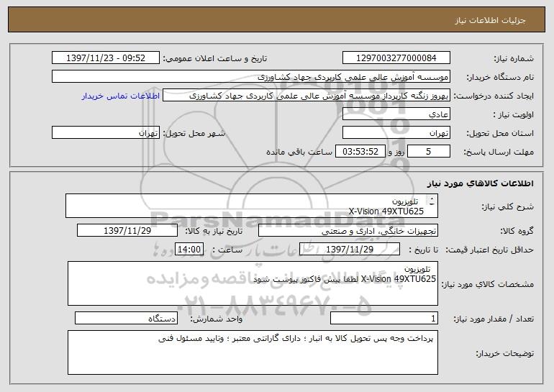Select the public announcement date field
The height and width of the screenshot is (392, 554).
[x=106, y=58]
